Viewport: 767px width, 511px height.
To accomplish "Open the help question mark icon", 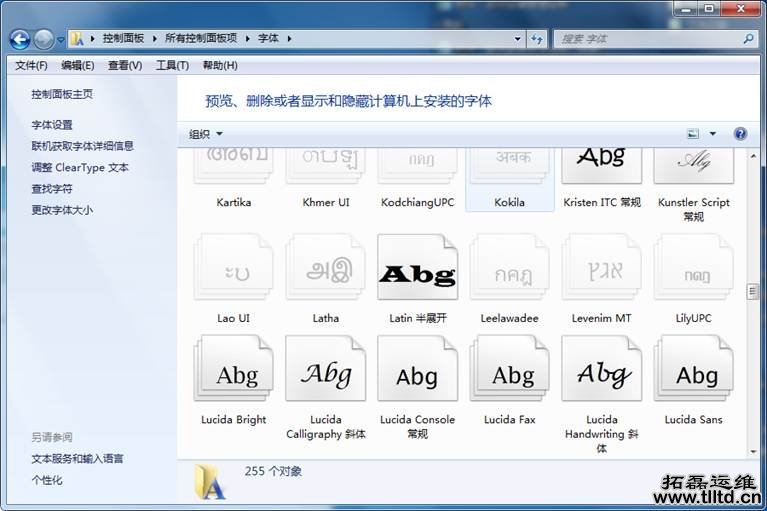I will coord(740,134).
